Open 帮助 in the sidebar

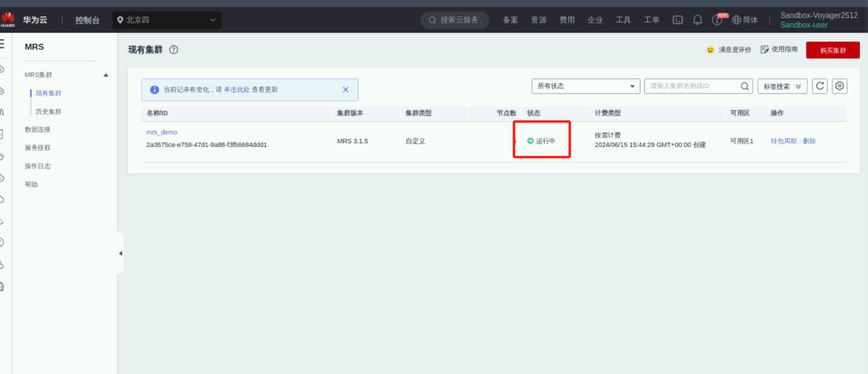pos(31,184)
